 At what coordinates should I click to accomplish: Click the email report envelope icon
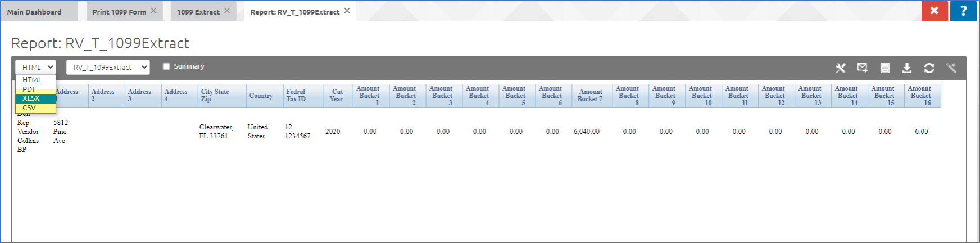[862, 68]
